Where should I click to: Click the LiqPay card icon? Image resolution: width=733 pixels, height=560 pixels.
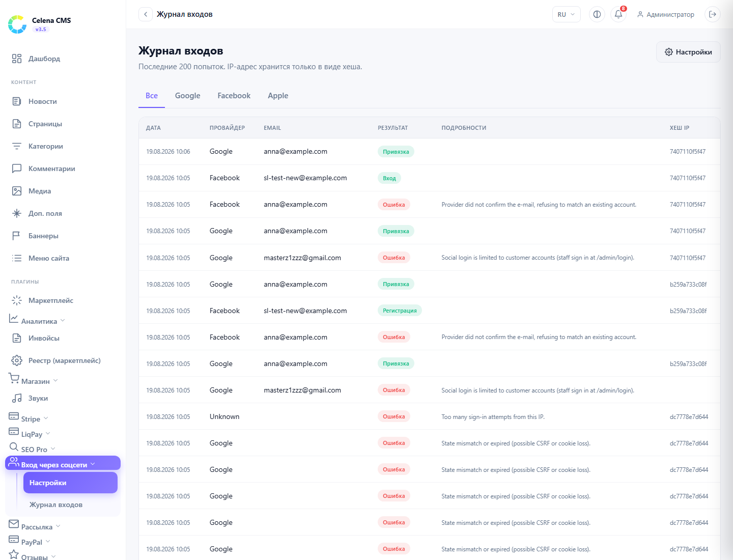(14, 432)
